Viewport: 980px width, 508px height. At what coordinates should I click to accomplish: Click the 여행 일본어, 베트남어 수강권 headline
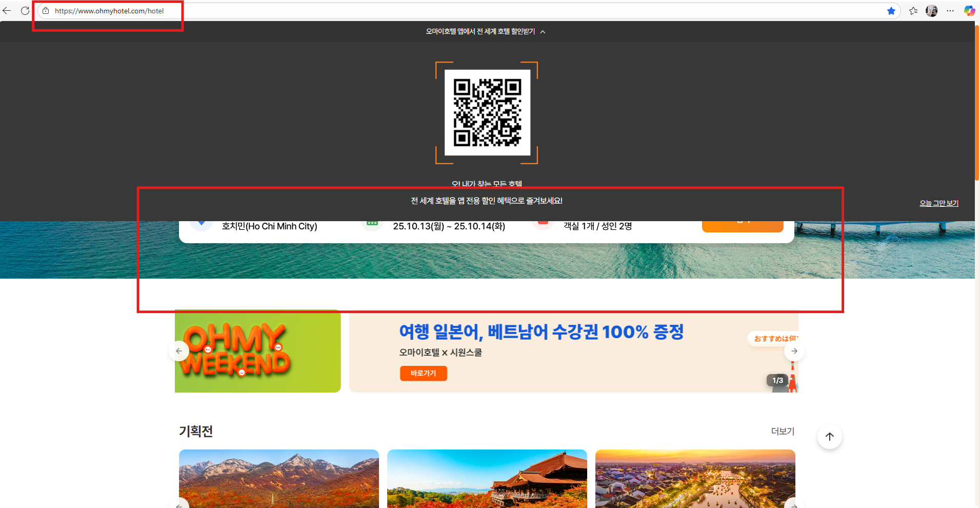point(542,332)
